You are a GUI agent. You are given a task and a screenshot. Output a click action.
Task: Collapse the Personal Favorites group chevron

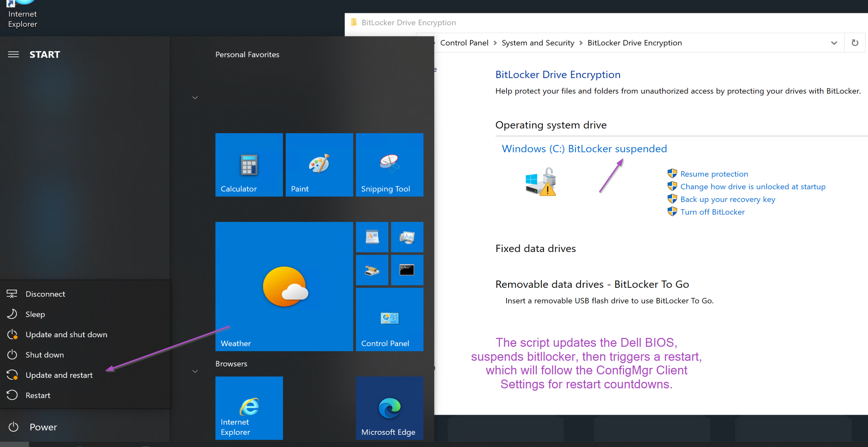(x=195, y=98)
